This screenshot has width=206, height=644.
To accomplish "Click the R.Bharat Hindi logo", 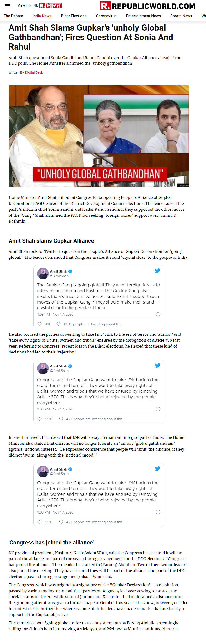I will 50,5.
